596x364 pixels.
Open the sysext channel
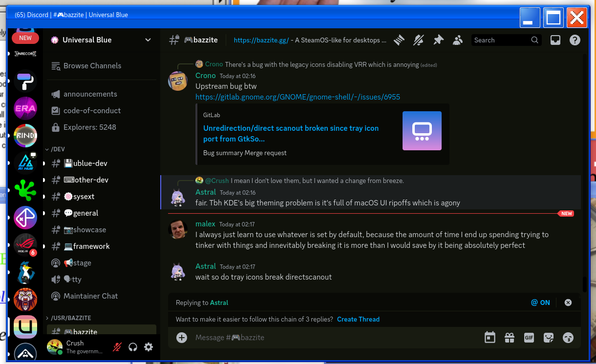102,197
